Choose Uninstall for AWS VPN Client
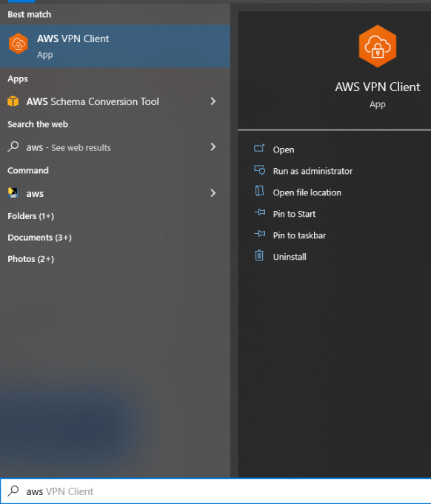The height and width of the screenshot is (504, 431). coord(290,257)
